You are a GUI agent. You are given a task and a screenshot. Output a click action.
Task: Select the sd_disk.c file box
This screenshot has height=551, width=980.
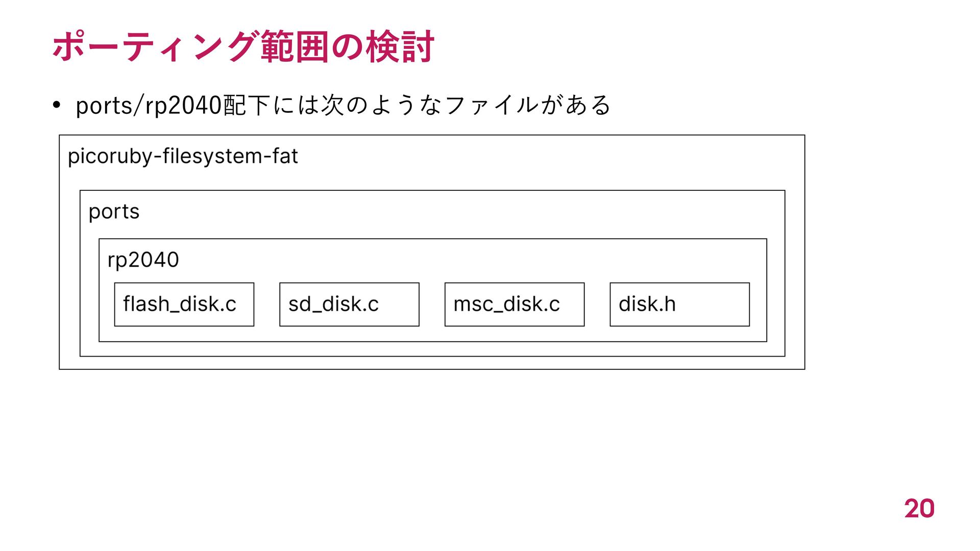click(x=349, y=305)
